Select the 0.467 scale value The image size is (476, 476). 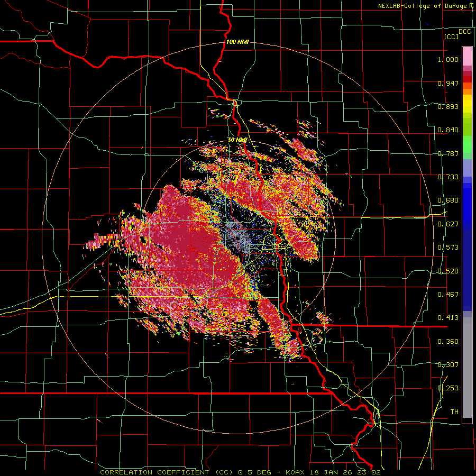[x=448, y=295]
